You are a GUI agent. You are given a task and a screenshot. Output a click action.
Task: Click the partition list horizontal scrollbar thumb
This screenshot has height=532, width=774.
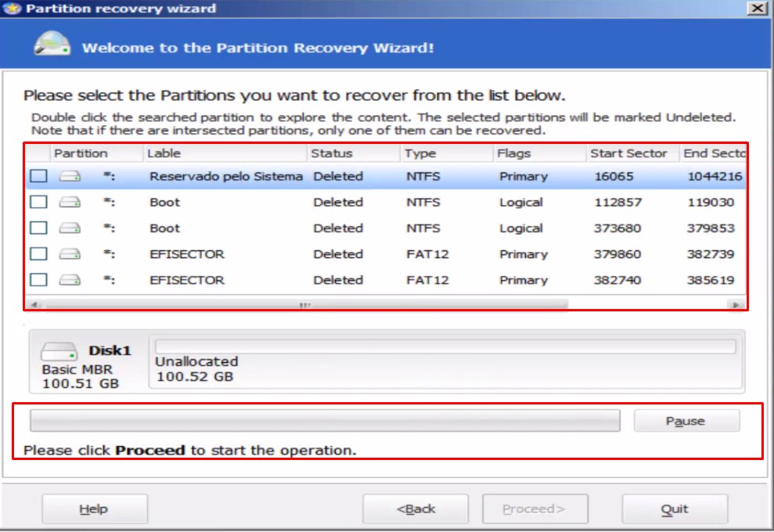(306, 305)
